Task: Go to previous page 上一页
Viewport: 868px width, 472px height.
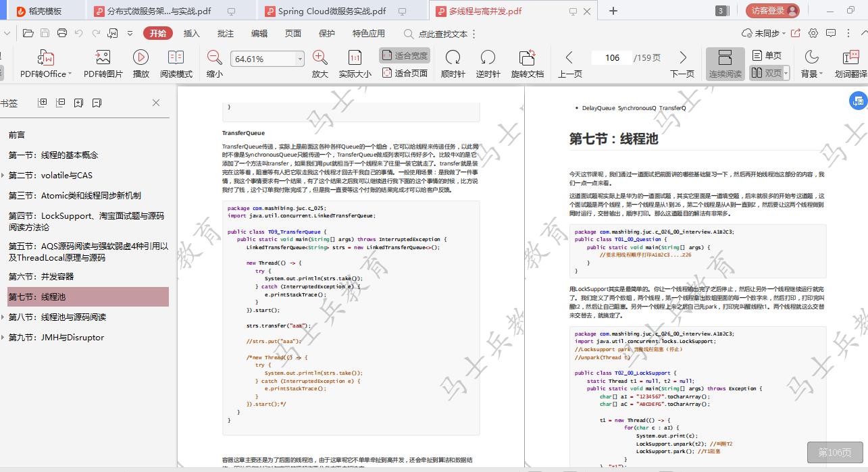Action: tap(569, 65)
